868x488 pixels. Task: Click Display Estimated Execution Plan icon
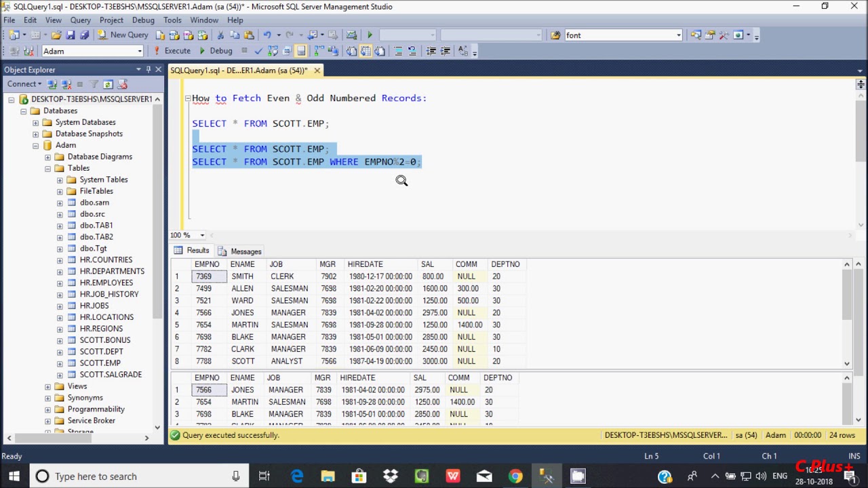[x=273, y=51]
